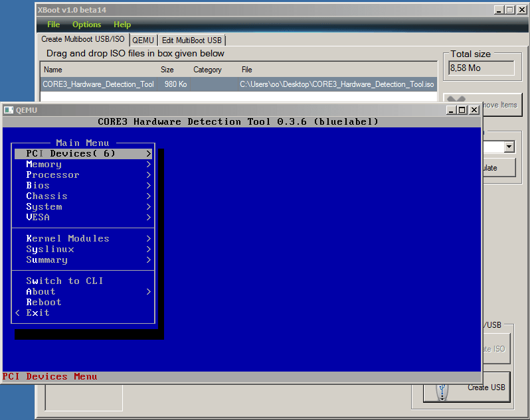Screen dimensions: 530x420
Task: Switch to the QEMU tab
Action: coord(143,40)
